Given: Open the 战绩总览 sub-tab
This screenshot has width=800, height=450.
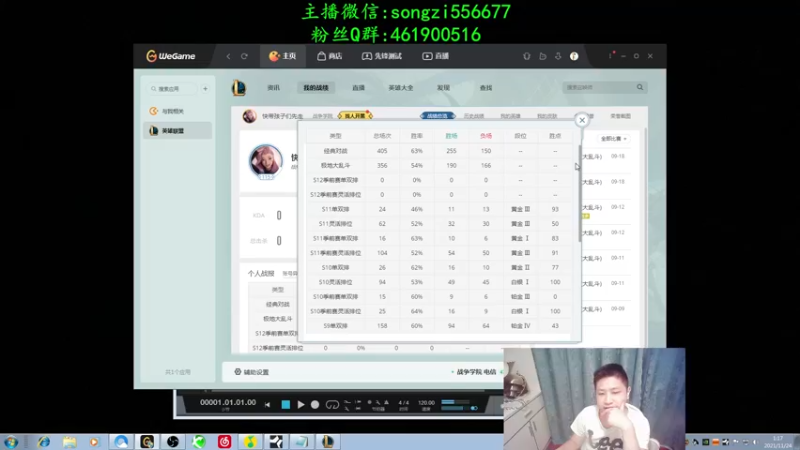Looking at the screenshot, I should tap(437, 116).
